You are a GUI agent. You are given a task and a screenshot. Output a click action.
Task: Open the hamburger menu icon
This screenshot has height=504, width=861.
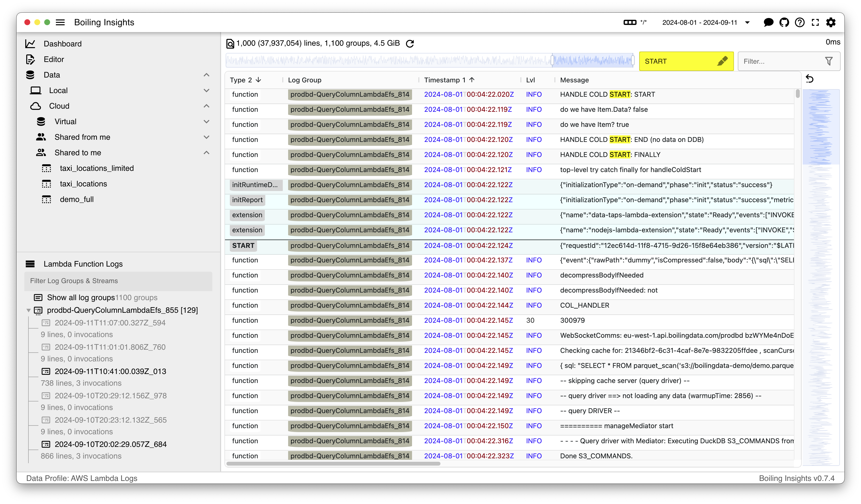coord(60,23)
